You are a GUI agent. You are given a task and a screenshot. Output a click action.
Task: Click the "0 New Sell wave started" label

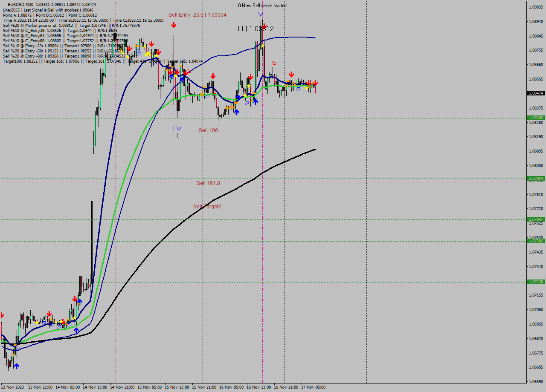tap(262, 6)
